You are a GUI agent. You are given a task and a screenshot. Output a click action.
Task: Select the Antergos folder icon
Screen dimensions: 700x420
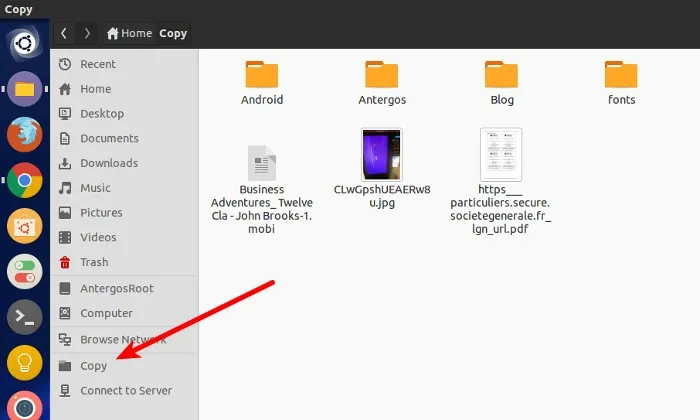(x=382, y=74)
